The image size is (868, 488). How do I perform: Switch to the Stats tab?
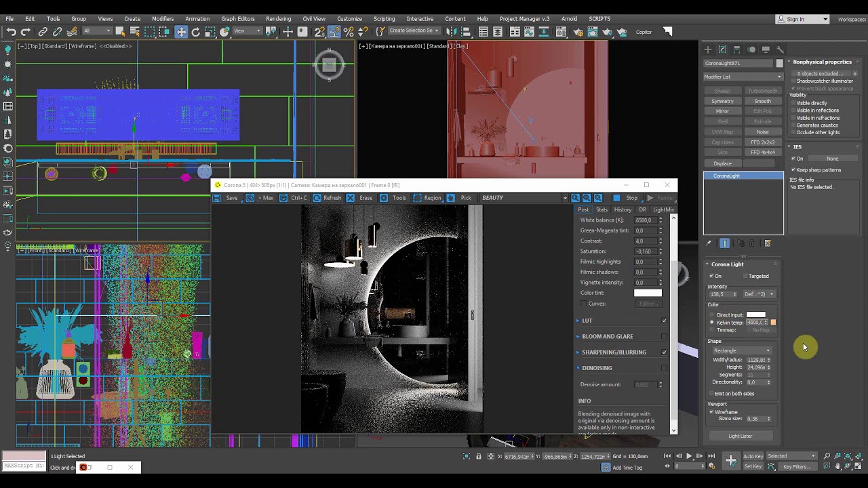pyautogui.click(x=601, y=209)
